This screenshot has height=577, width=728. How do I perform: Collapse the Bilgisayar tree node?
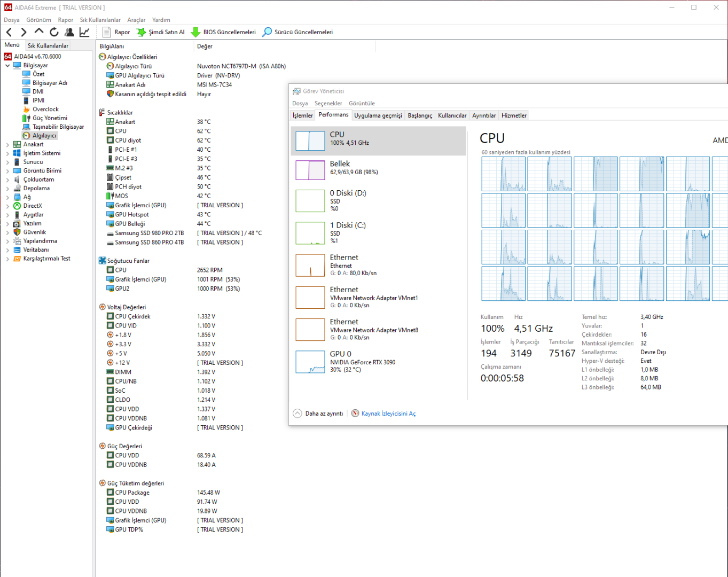[x=7, y=66]
